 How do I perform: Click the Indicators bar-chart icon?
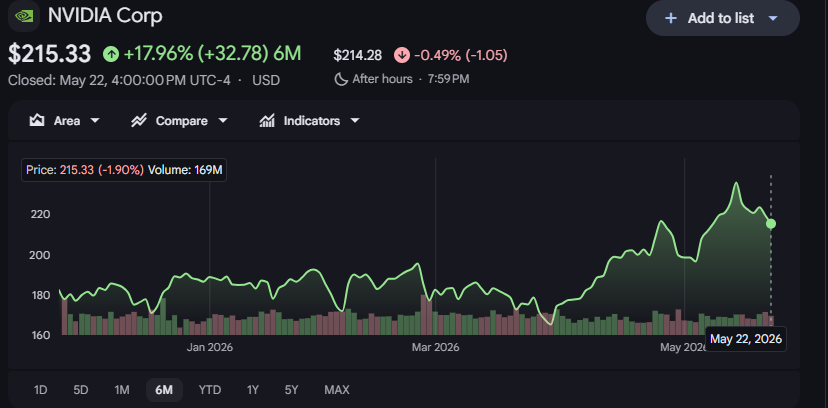(x=267, y=121)
